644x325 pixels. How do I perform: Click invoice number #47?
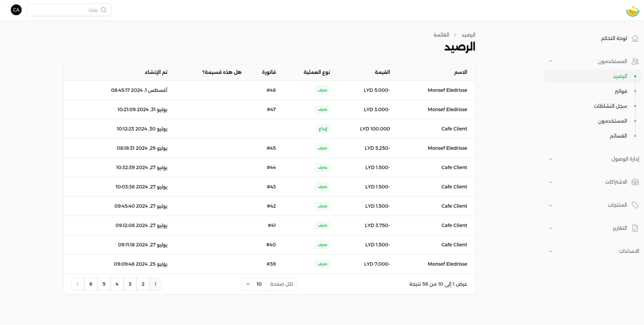point(271,109)
